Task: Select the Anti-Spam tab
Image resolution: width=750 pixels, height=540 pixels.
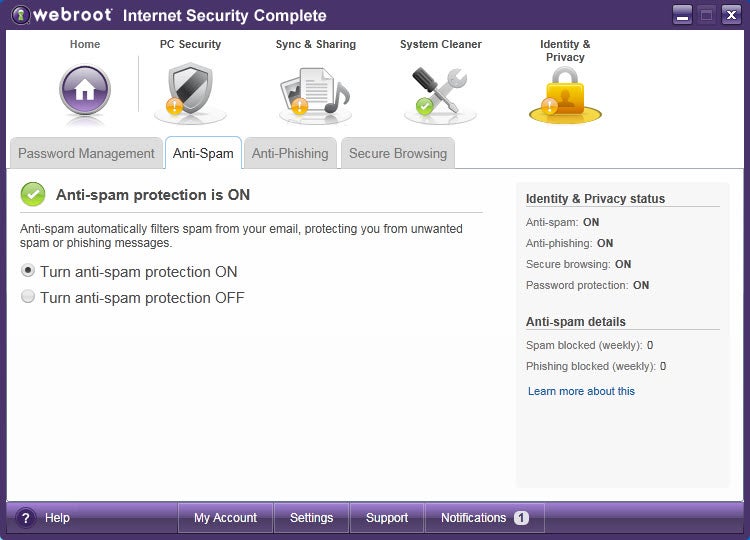Action: (203, 153)
